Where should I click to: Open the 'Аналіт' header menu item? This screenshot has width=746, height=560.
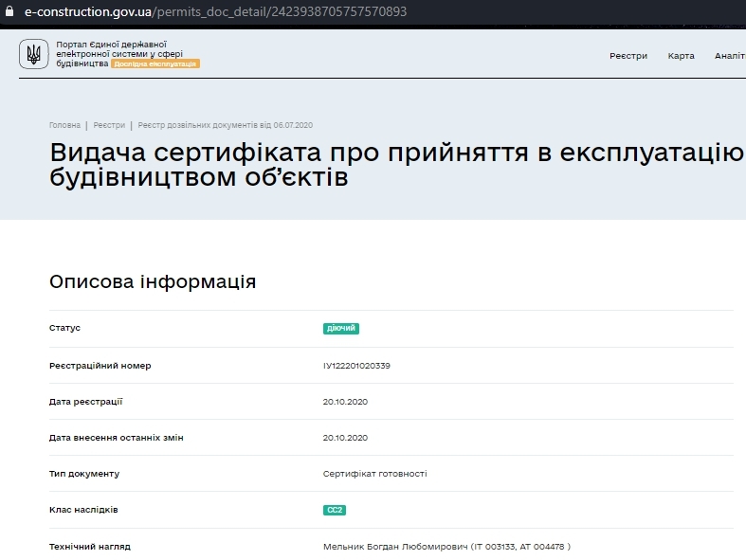tap(730, 56)
